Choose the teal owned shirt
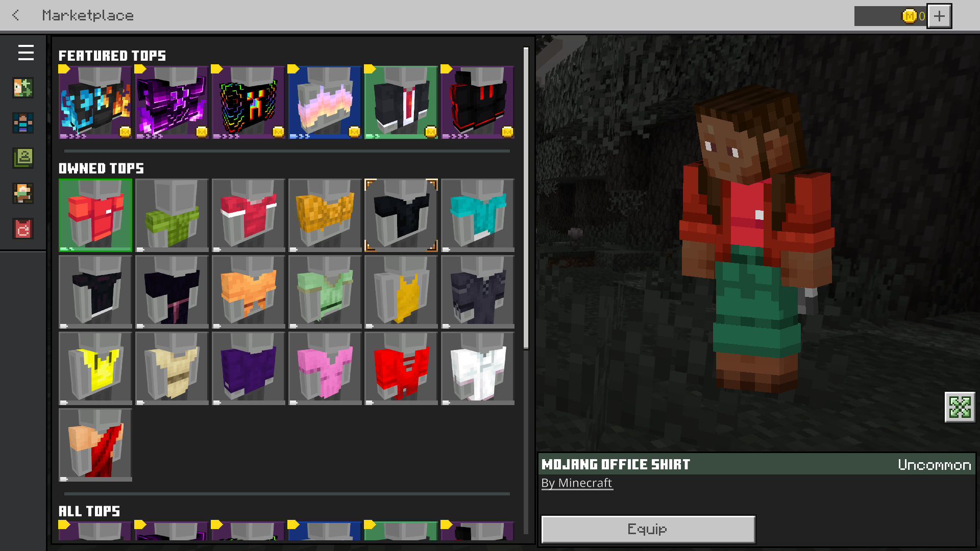980x551 pixels. coord(478,215)
